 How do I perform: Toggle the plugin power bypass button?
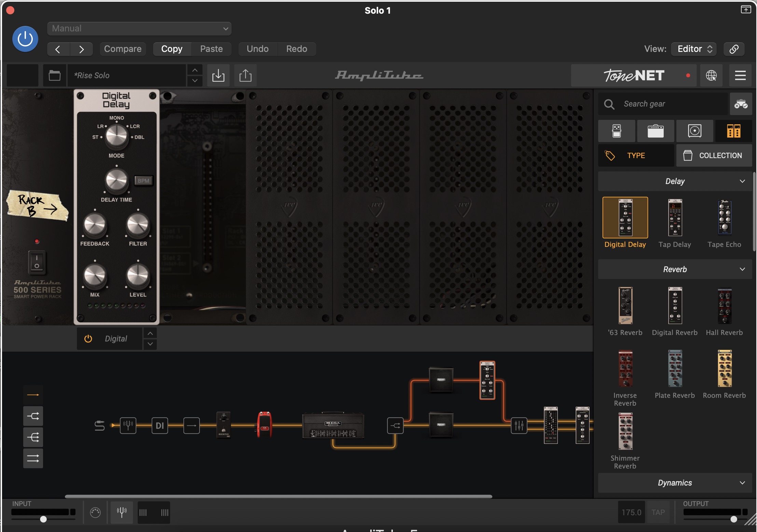tap(25, 39)
